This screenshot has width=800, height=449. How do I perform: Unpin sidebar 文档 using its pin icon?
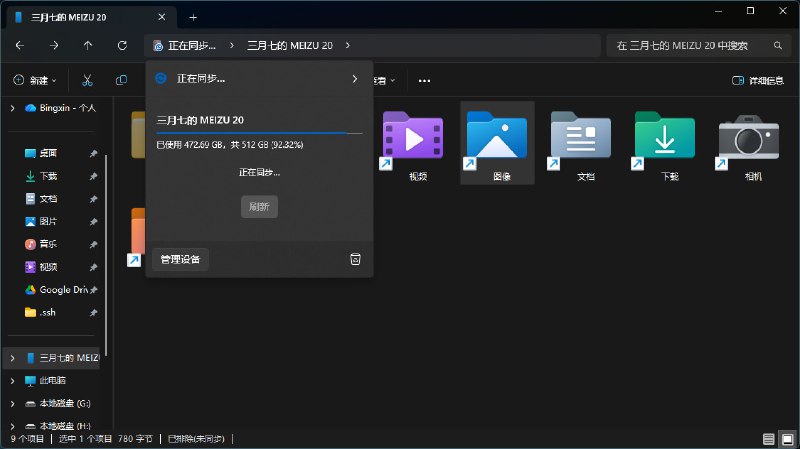tap(93, 199)
